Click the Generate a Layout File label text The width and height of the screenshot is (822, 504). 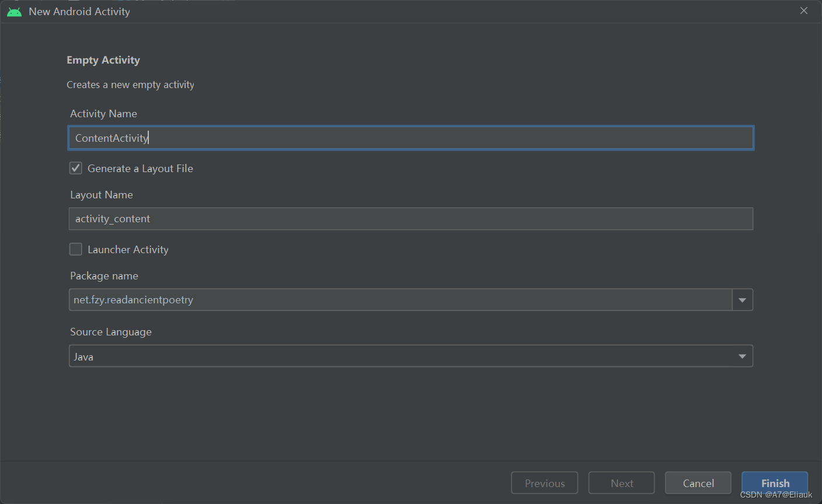140,169
